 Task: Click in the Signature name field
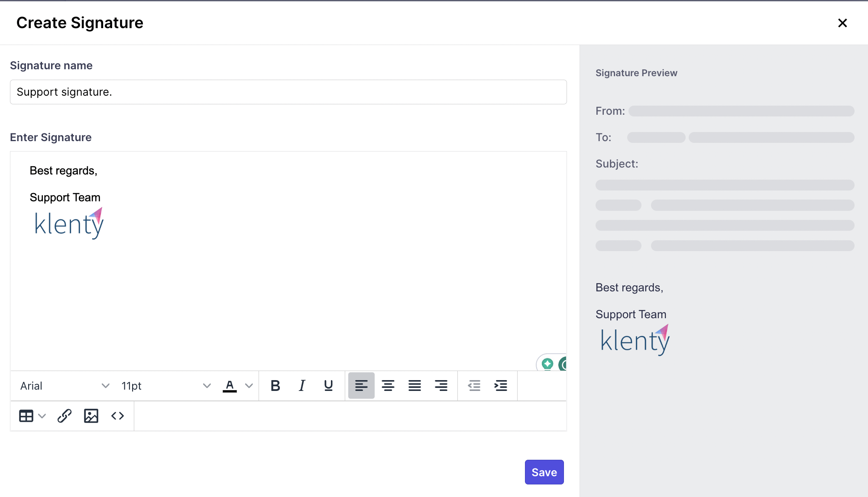click(x=288, y=92)
